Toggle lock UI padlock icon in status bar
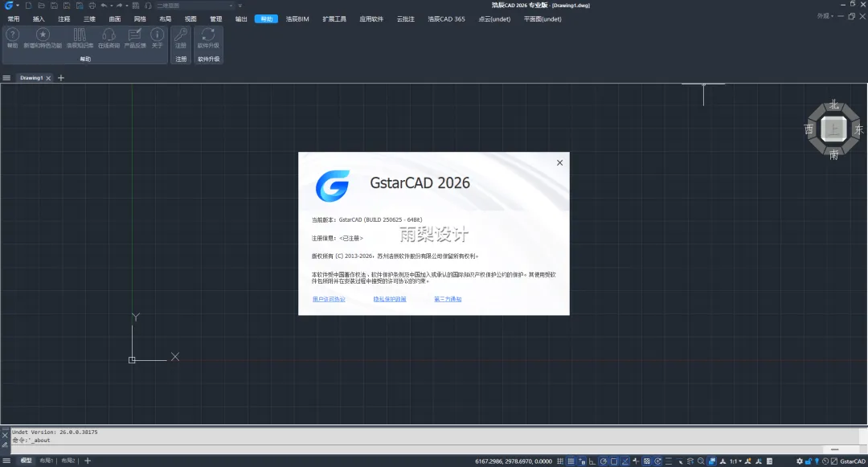The height and width of the screenshot is (467, 868). coord(808,461)
